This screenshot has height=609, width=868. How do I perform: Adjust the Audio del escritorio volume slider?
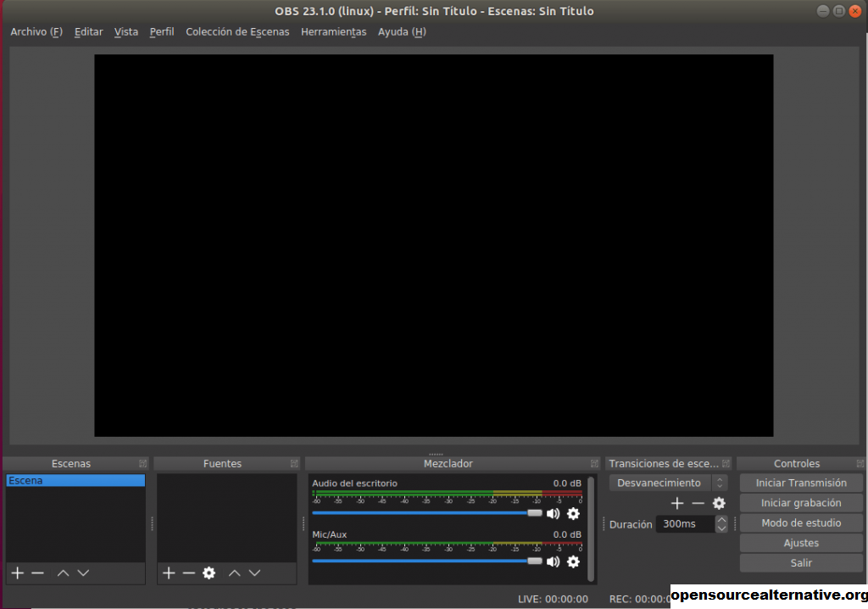427,513
